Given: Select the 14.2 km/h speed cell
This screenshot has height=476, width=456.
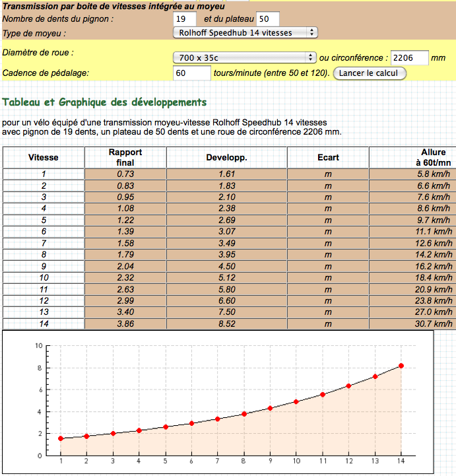Looking at the screenshot, I should click(412, 255).
